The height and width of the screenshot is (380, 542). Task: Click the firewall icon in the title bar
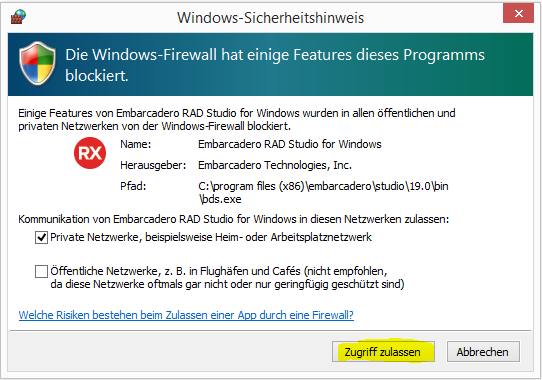pyautogui.click(x=18, y=16)
